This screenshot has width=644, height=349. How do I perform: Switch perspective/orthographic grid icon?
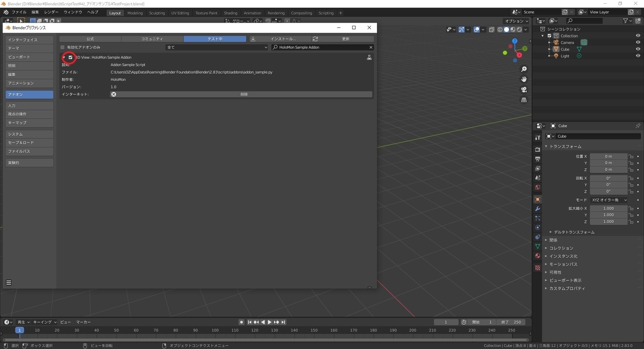coord(524,100)
